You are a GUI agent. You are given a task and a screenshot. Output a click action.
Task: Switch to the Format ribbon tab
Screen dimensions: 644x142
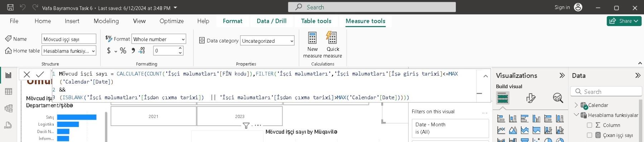click(x=233, y=21)
